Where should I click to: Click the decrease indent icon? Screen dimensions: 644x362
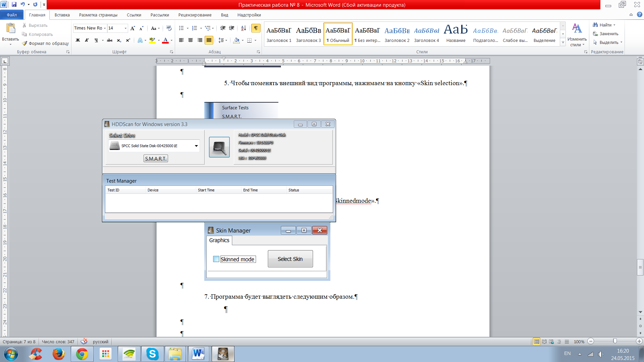[x=223, y=28]
